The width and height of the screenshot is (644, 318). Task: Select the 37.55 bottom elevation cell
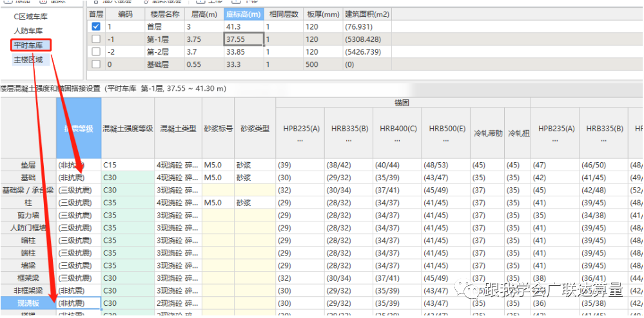(x=244, y=39)
